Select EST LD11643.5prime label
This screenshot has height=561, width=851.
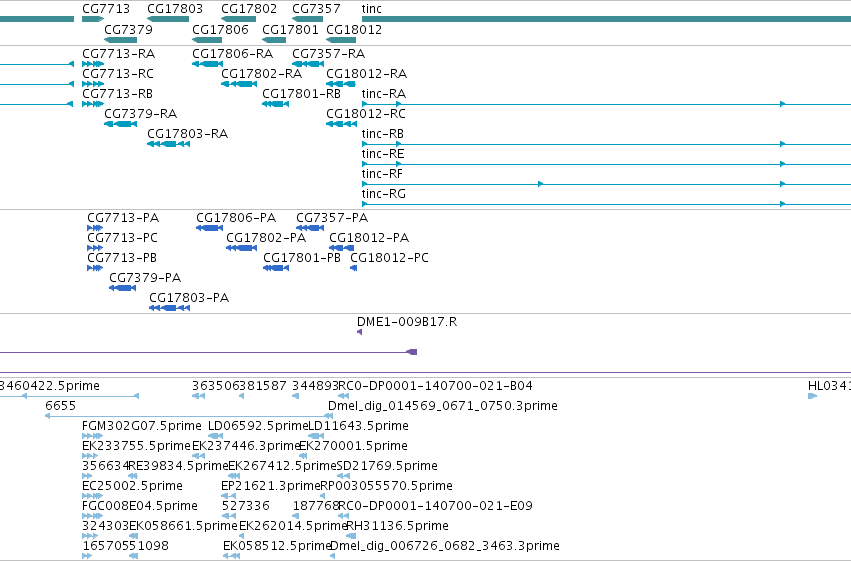358,426
